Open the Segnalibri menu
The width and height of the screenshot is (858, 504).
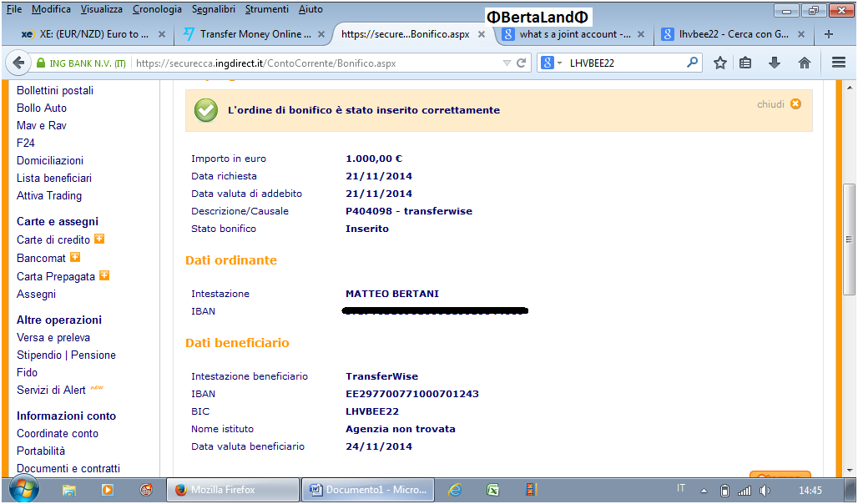click(x=214, y=9)
